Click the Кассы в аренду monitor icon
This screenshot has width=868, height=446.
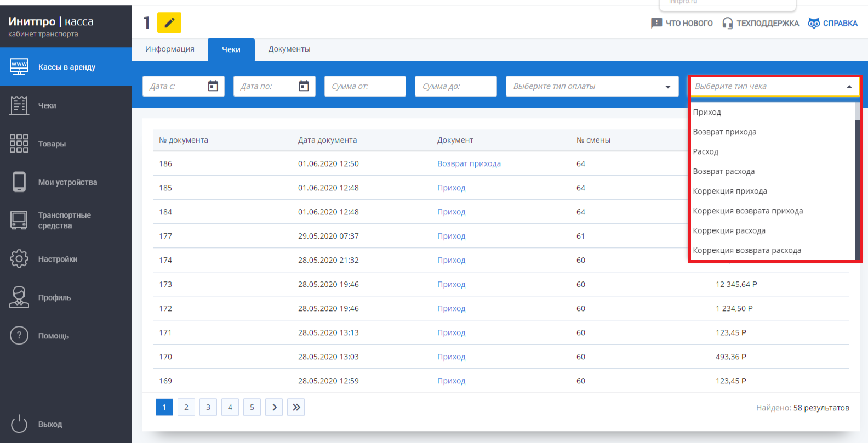(19, 67)
